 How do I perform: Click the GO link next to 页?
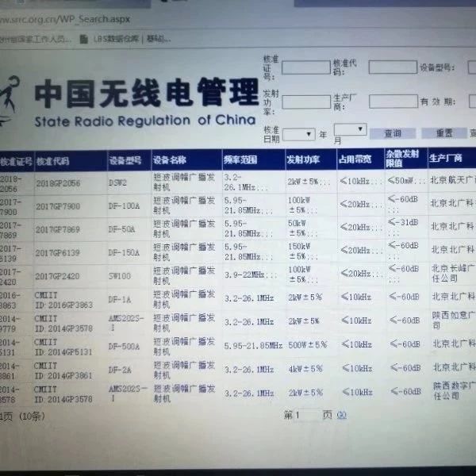point(341,415)
